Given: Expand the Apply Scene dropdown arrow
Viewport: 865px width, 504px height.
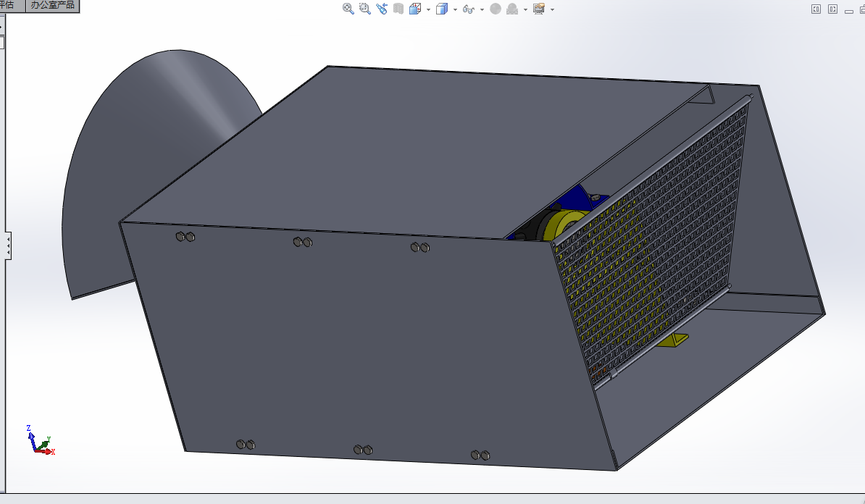Looking at the screenshot, I should click(525, 9).
